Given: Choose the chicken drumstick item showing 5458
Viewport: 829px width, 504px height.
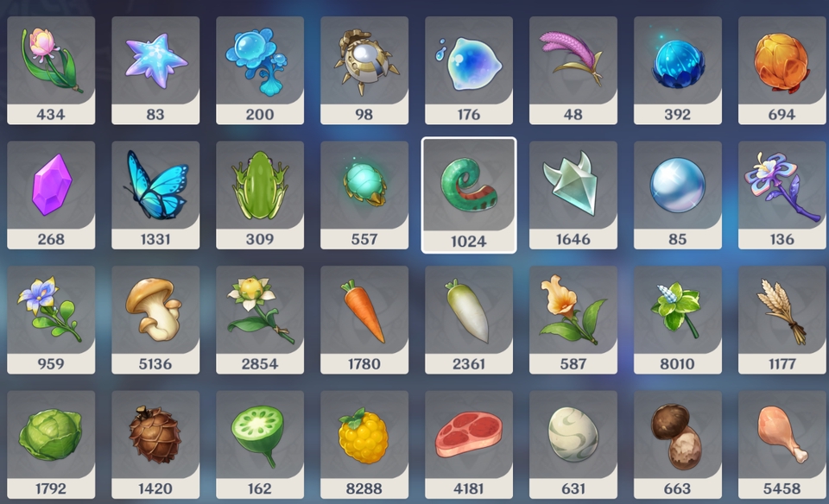Looking at the screenshot, I should [x=782, y=444].
